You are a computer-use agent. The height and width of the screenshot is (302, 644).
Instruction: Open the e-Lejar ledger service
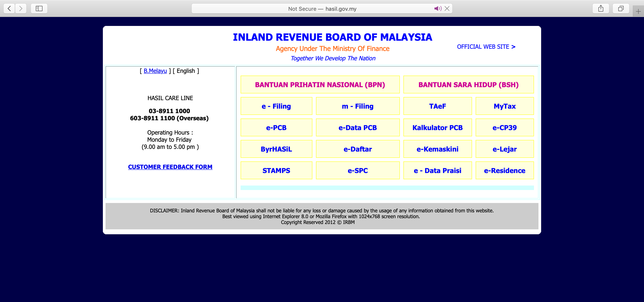pos(504,149)
